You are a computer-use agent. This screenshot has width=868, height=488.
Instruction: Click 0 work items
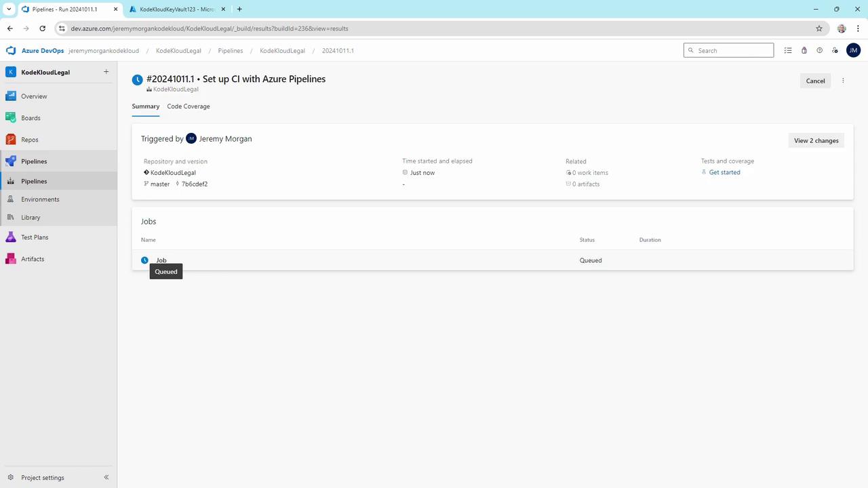coord(590,173)
